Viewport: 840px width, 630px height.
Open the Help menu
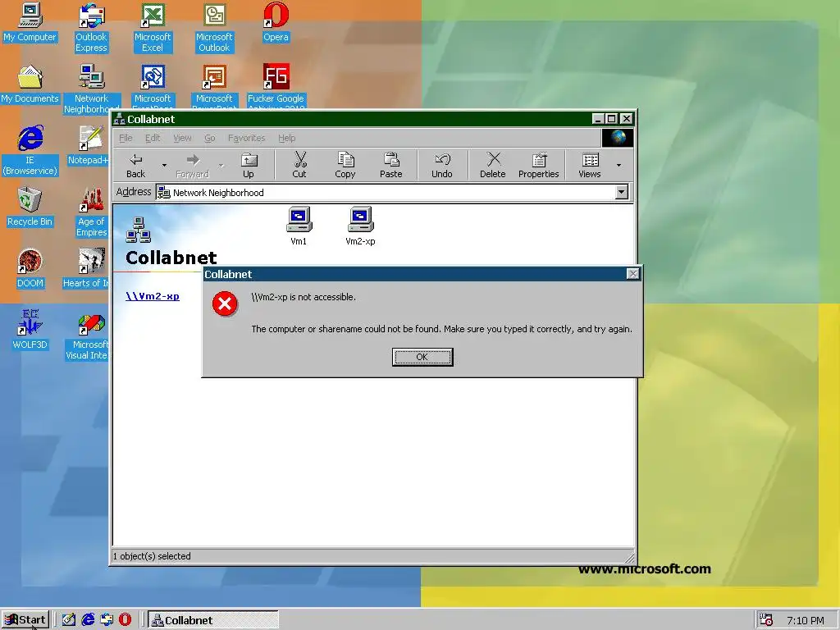(x=286, y=138)
